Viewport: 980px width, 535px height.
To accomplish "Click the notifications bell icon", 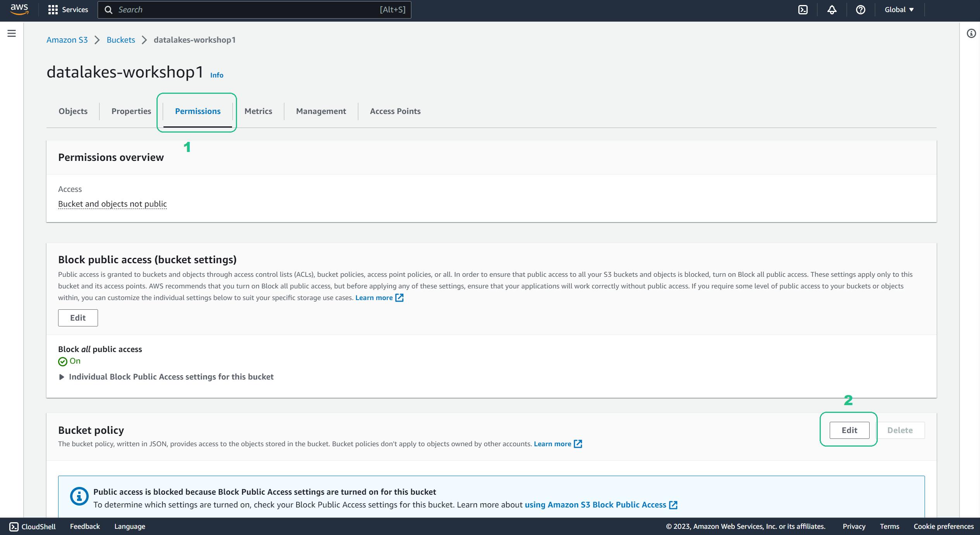I will (830, 9).
